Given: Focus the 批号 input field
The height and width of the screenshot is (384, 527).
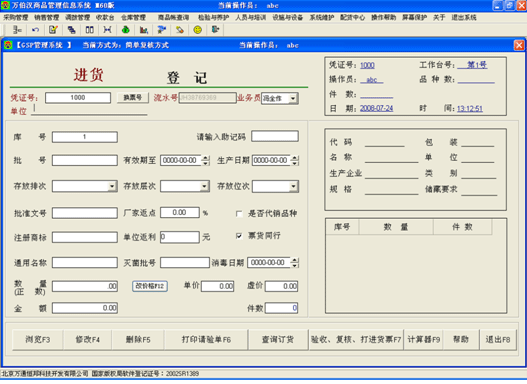Looking at the screenshot, I should [85, 161].
